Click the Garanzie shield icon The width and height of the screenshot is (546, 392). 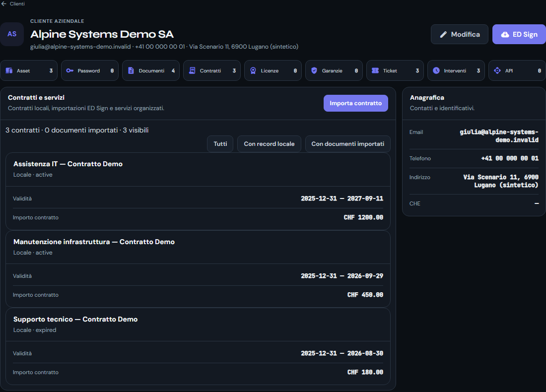pyautogui.click(x=314, y=70)
